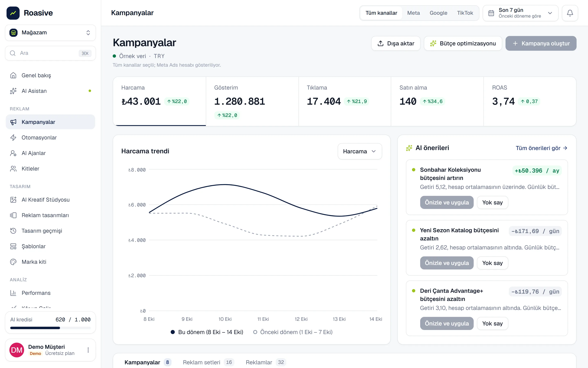This screenshot has width=588, height=368.
Task: Toggle the Önceki dönem legend series
Action: 293,332
